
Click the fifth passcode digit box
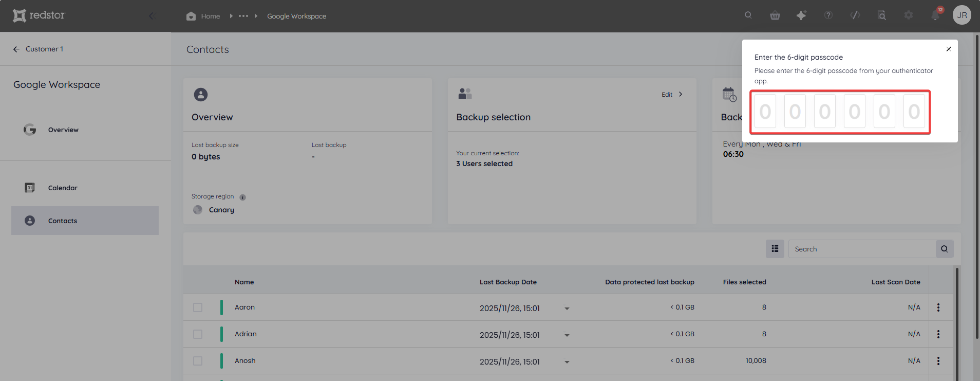click(x=884, y=111)
